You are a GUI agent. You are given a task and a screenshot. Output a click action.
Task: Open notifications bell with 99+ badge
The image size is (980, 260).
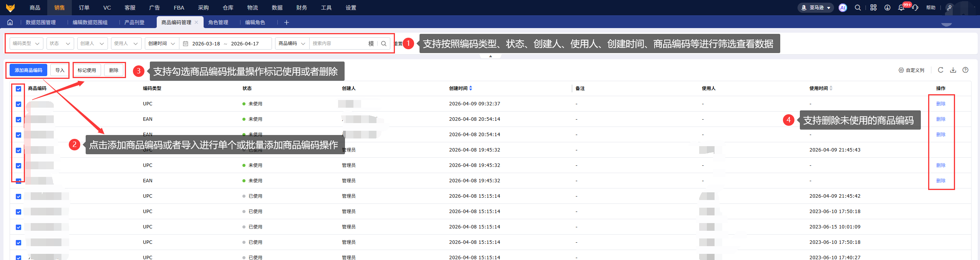(901, 8)
